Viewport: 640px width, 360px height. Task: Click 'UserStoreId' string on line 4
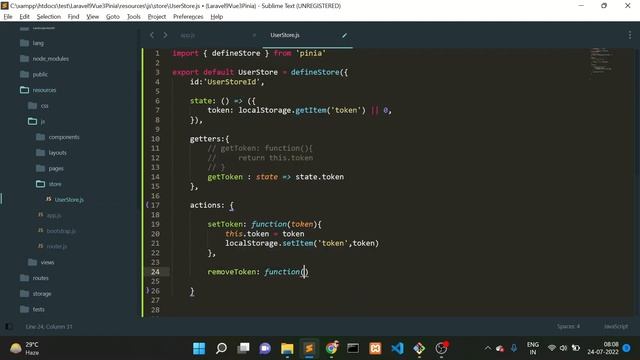coord(232,82)
